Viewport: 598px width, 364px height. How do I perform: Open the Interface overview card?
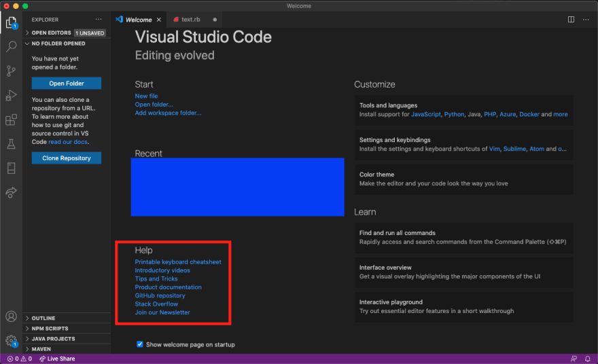pos(463,272)
